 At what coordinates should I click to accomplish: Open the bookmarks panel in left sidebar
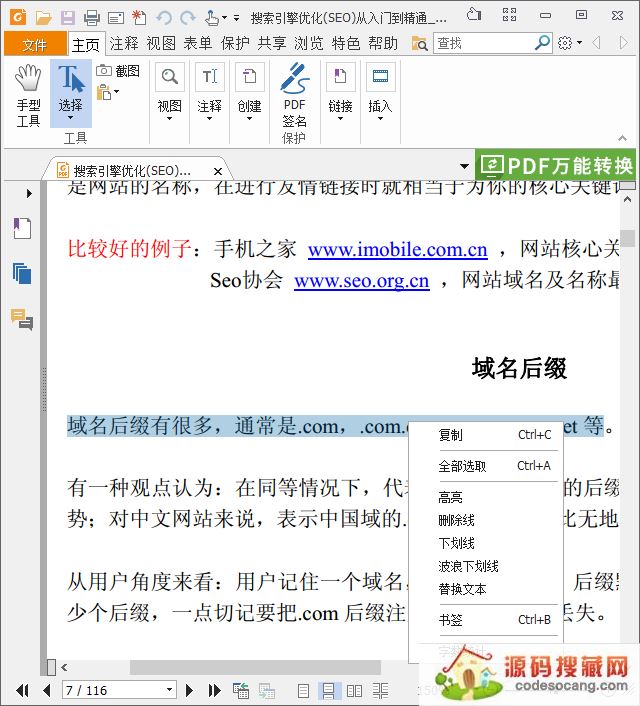tap(22, 229)
